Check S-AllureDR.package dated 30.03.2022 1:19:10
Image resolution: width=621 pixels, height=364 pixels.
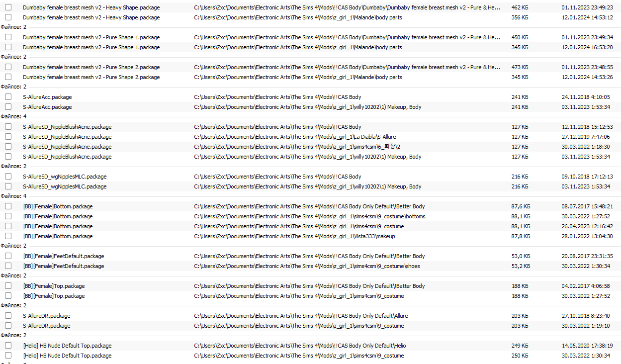(x=8, y=326)
